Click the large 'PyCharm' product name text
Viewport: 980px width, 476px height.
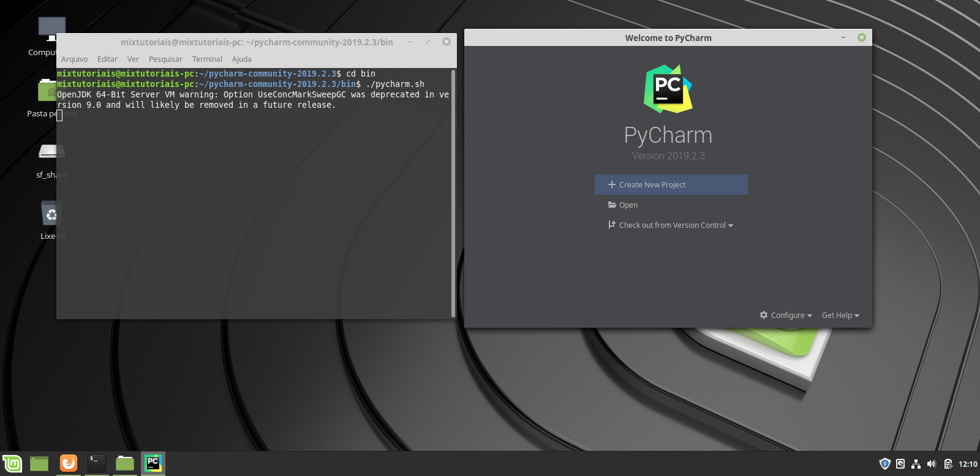[x=668, y=135]
